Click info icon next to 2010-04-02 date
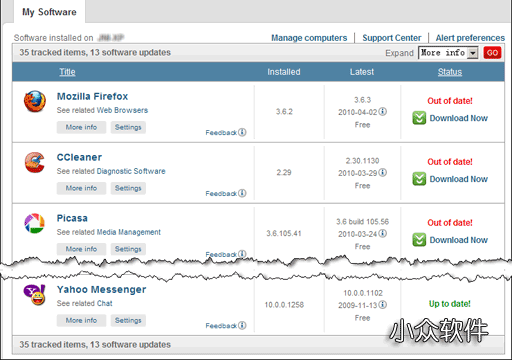This screenshot has height=360, width=512. (x=383, y=111)
